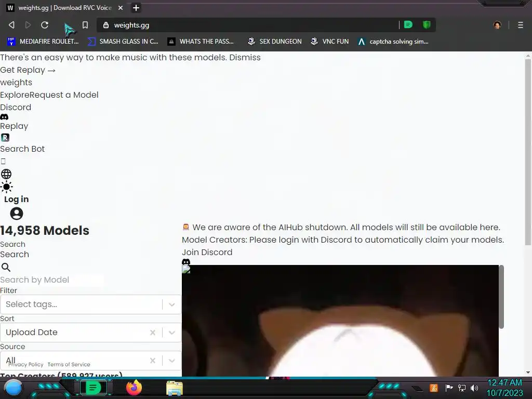Close the weights.gg tab
The width and height of the screenshot is (532, 399).
[x=121, y=8]
